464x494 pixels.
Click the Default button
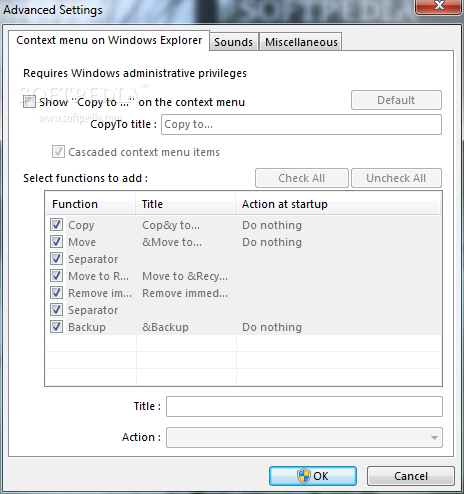coord(396,100)
